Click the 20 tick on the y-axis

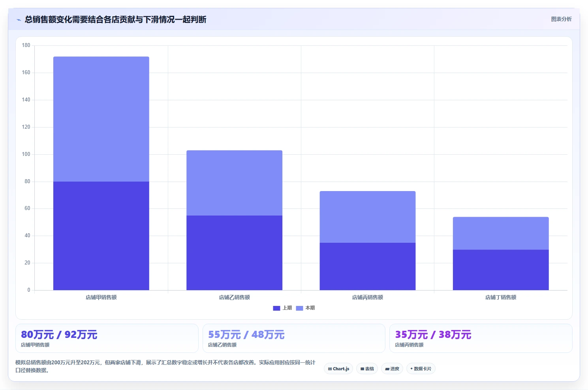27,263
